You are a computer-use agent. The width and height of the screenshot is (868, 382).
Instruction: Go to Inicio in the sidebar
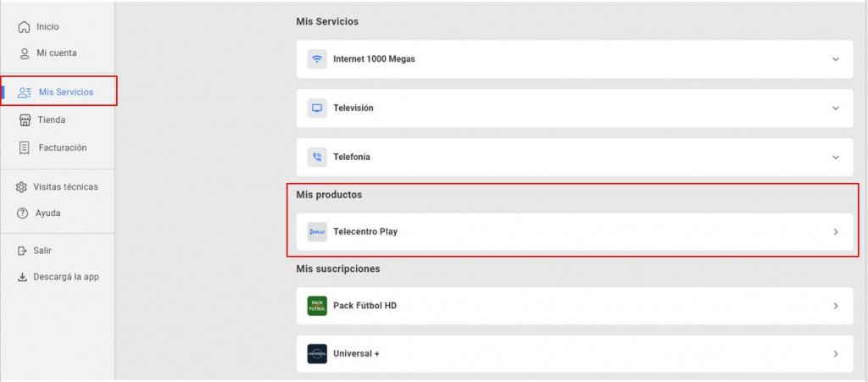[x=47, y=27]
